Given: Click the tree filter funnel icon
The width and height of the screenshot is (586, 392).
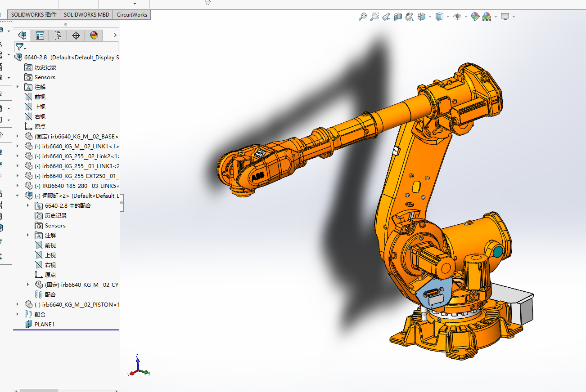Looking at the screenshot, I should pos(19,47).
